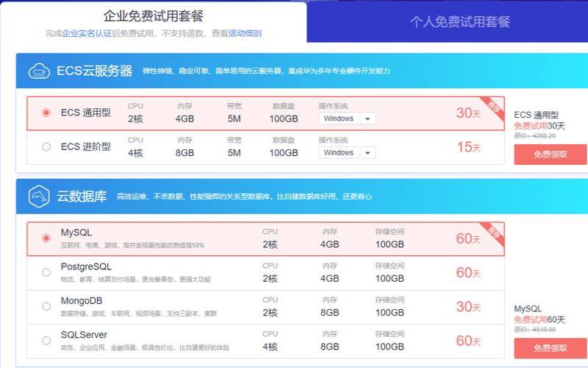Click 免费领取 button for MySQL

[x=550, y=348]
